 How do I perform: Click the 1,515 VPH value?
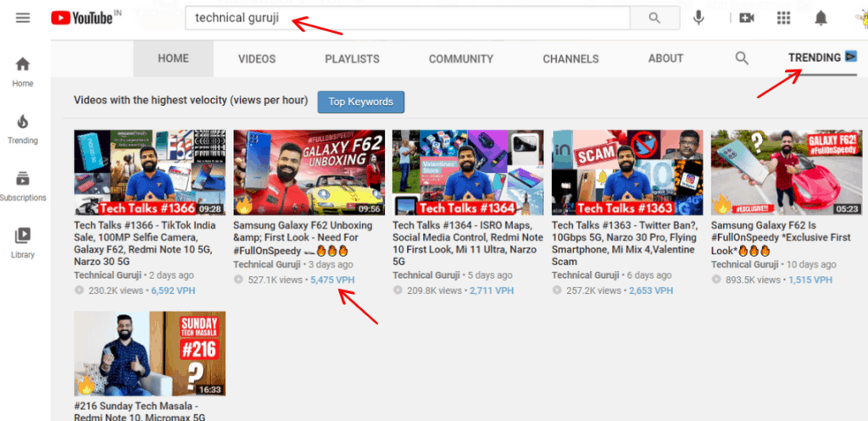810,280
